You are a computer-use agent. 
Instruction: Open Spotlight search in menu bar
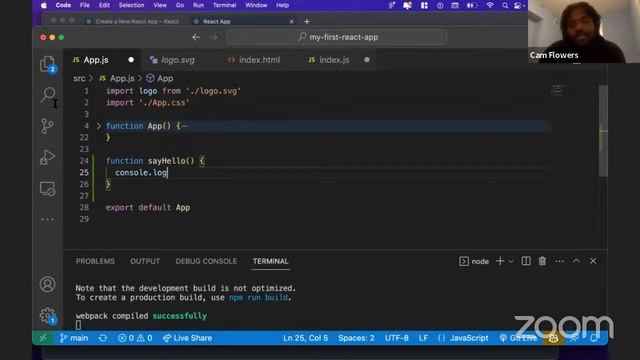[505, 5]
